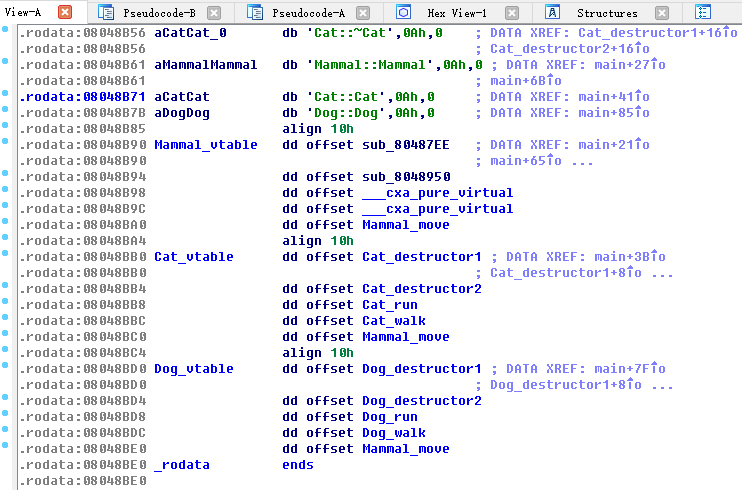Close the Structures tab

661,13
